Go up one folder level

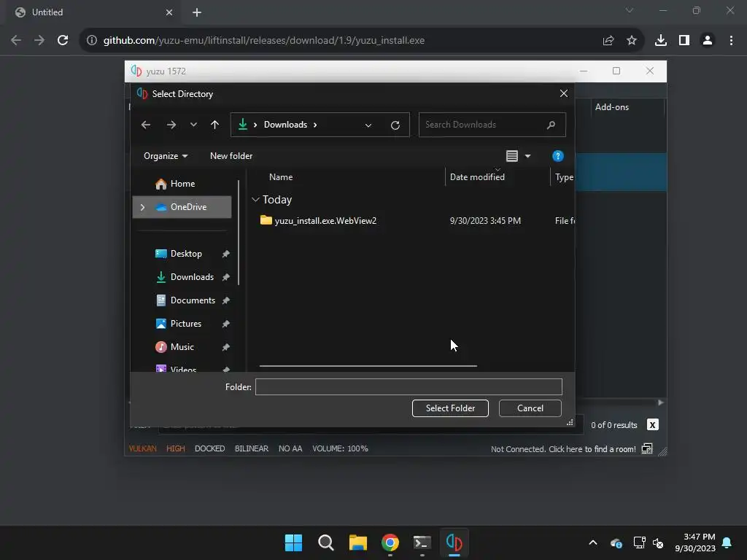click(x=215, y=125)
